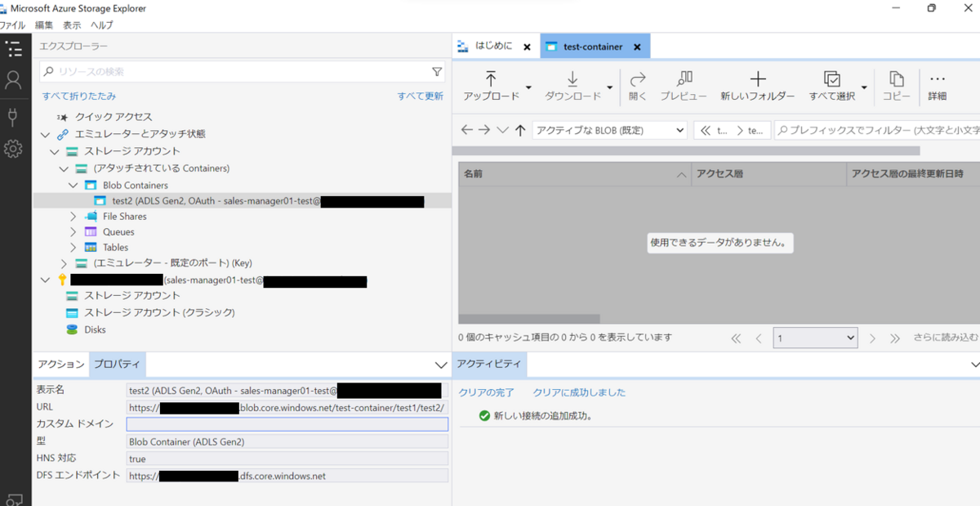Open the Connect plug icon
The image size is (980, 506).
coord(13,116)
